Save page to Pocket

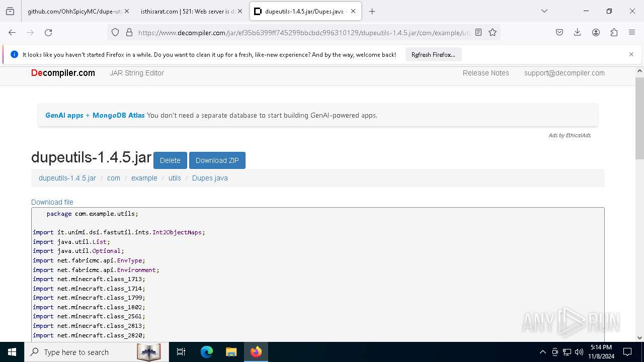pyautogui.click(x=559, y=32)
